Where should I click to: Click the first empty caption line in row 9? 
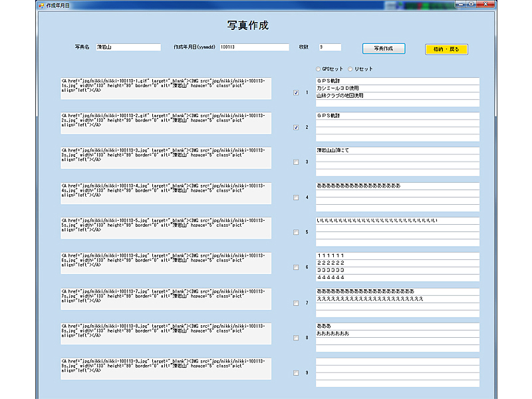(397, 362)
